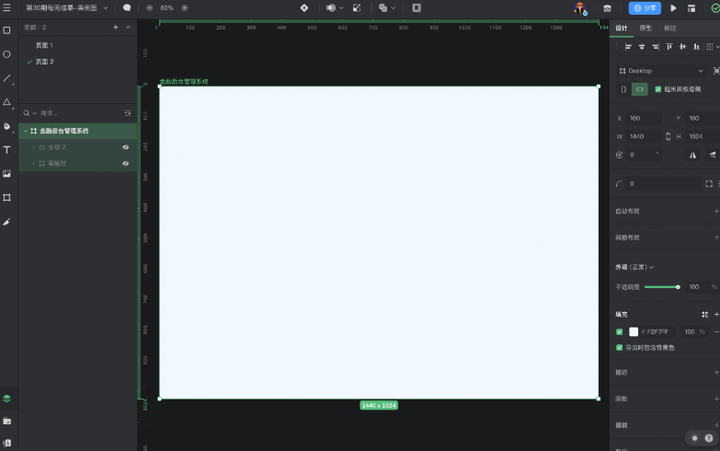Open the Desktop frame preset dropdown
Viewport: 720px width, 451px height.
click(x=661, y=71)
